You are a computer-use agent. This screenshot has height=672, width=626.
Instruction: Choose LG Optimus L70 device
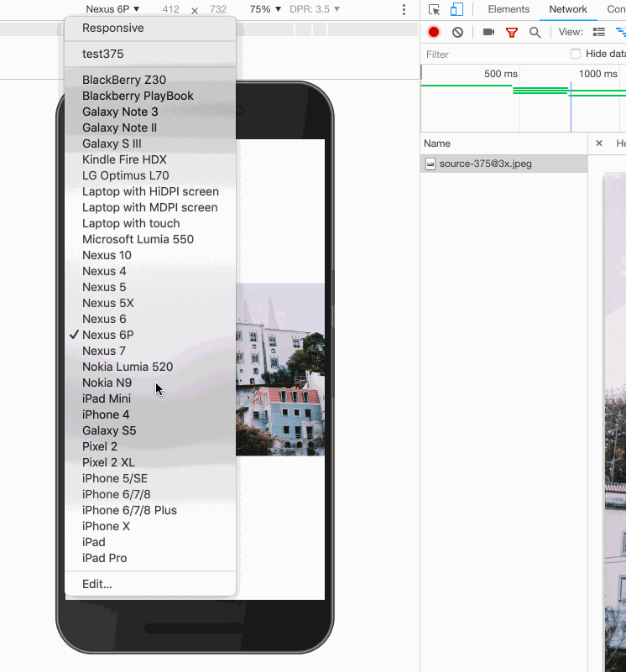pyautogui.click(x=150, y=175)
